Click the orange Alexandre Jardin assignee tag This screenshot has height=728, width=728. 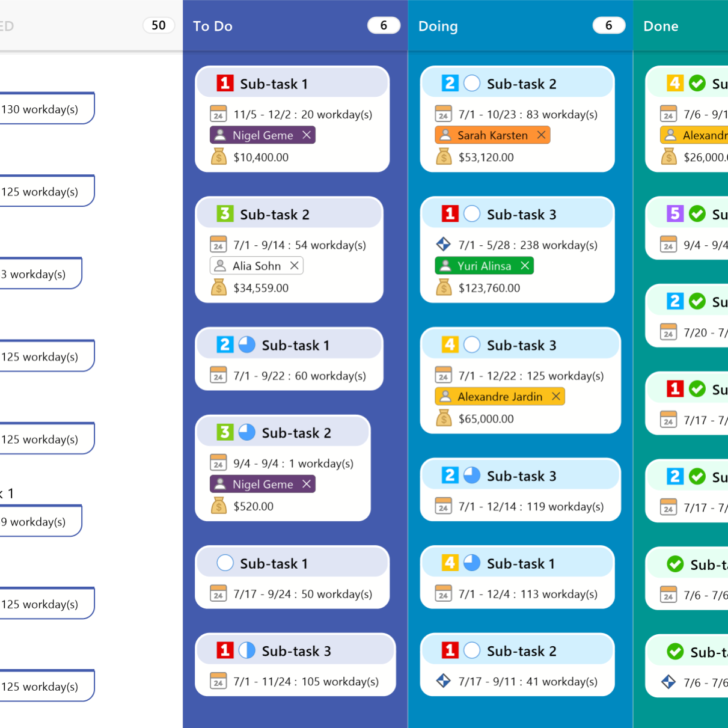coord(500,397)
